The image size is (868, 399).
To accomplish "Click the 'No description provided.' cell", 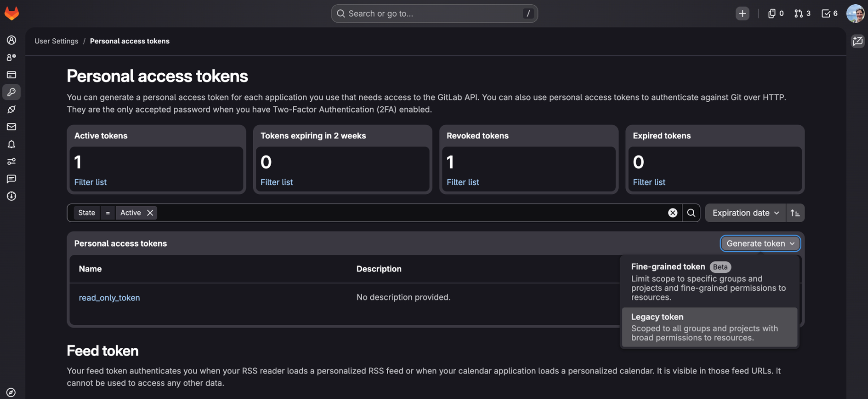I will coord(403,297).
